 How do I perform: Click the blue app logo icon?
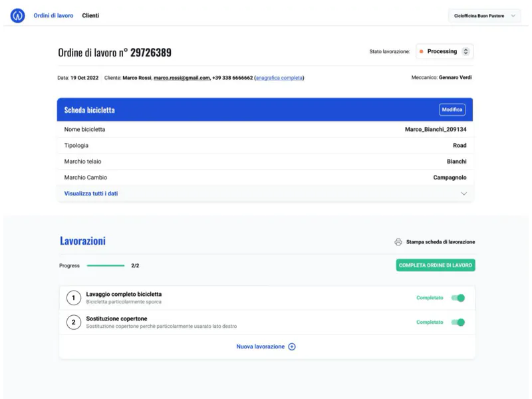pyautogui.click(x=18, y=15)
